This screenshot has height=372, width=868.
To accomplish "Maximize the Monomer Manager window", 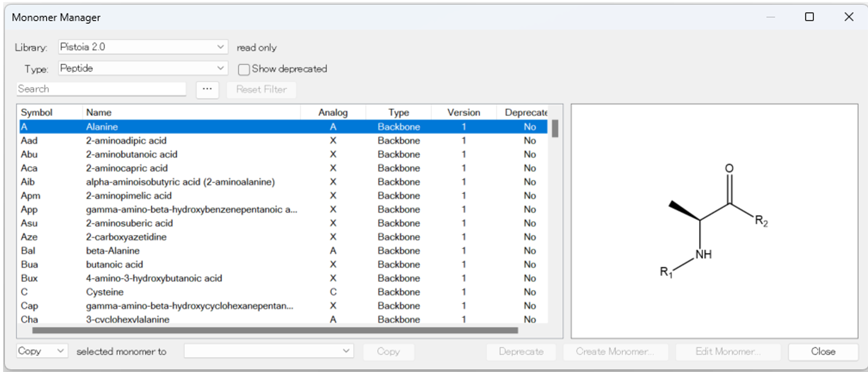I will point(809,17).
